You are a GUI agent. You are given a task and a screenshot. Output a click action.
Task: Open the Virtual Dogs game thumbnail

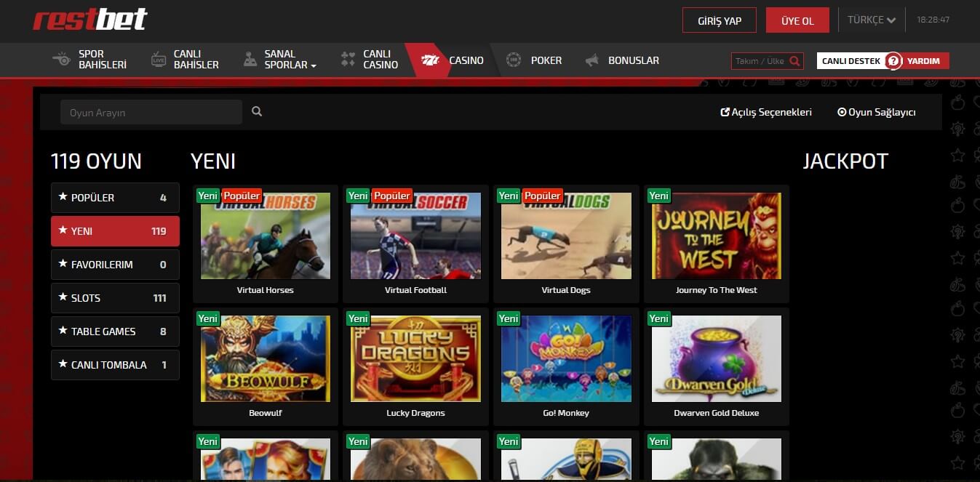coord(566,236)
